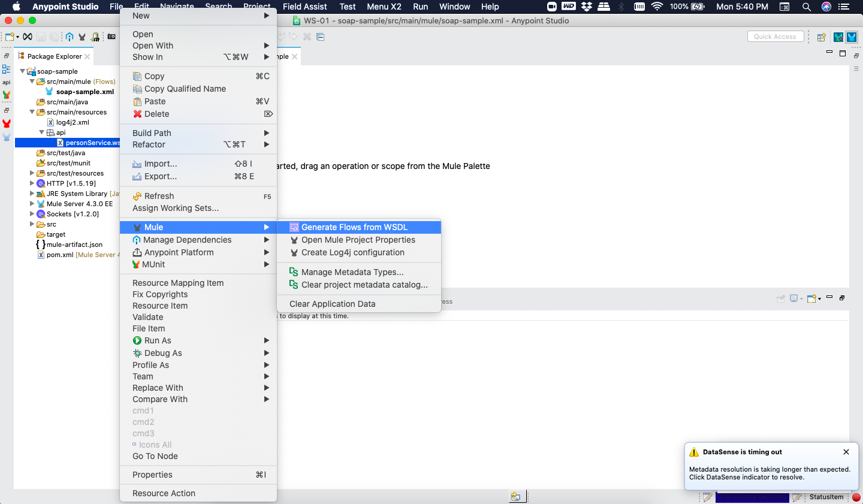Screen dimensions: 863x504
Task: Select mule-artifact.json in Package Explorer
Action: click(74, 245)
